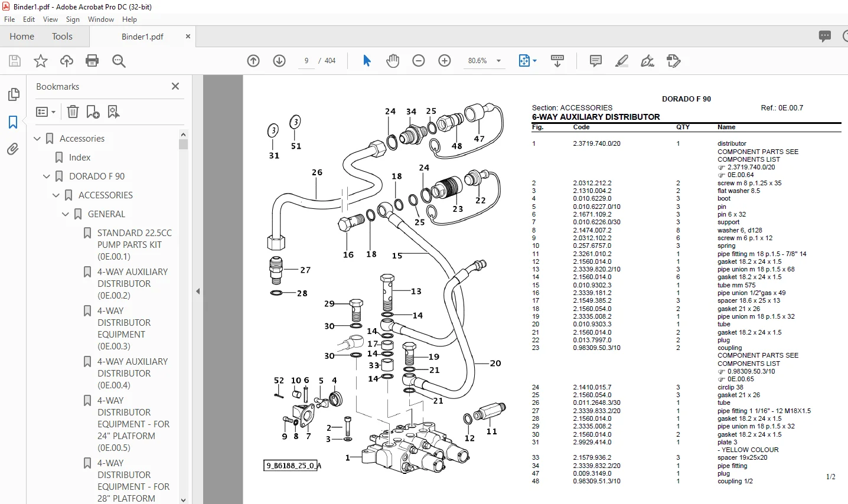Open the File menu

[9, 19]
